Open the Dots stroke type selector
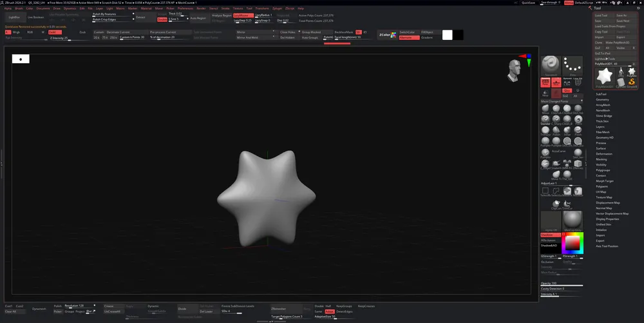This screenshot has width=644, height=323. pyautogui.click(x=573, y=66)
